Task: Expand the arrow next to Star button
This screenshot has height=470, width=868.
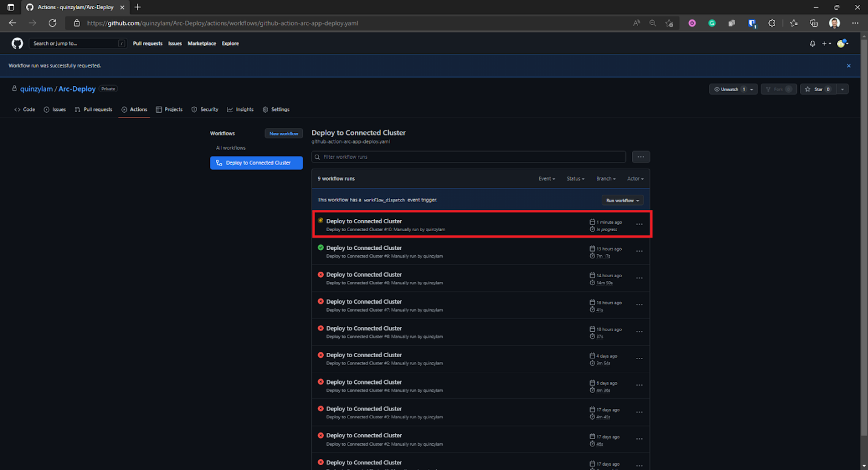Action: click(843, 89)
